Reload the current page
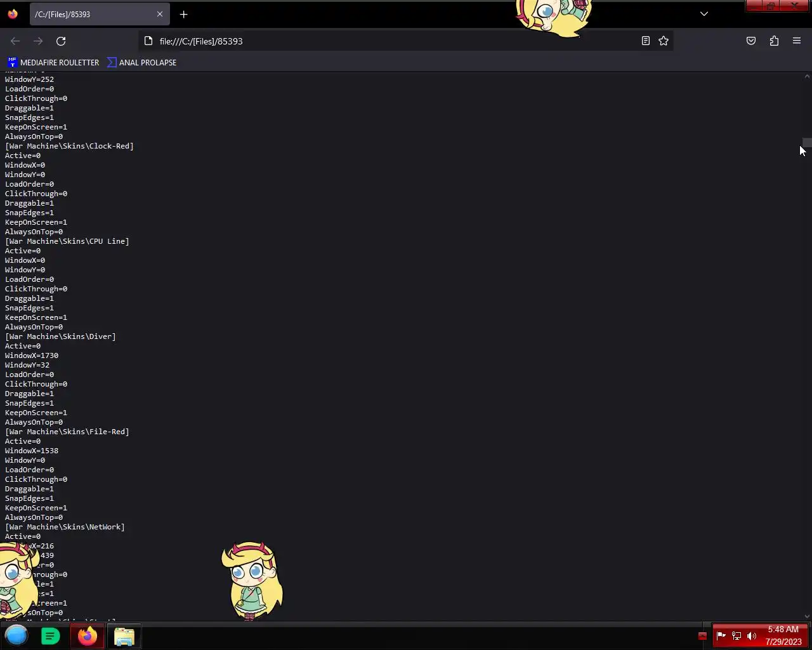 61,41
